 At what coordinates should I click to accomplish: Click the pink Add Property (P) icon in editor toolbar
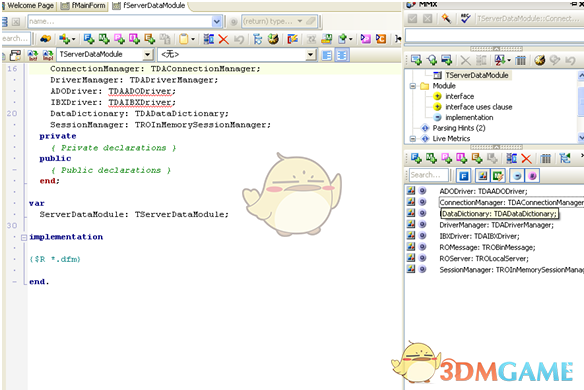[x=119, y=38]
